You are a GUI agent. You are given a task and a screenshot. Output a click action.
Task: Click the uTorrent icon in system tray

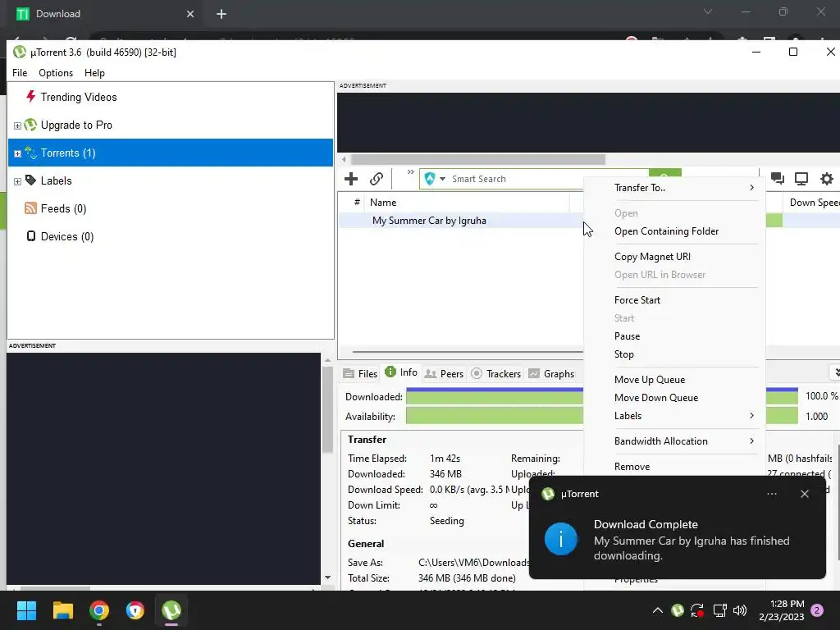point(677,610)
